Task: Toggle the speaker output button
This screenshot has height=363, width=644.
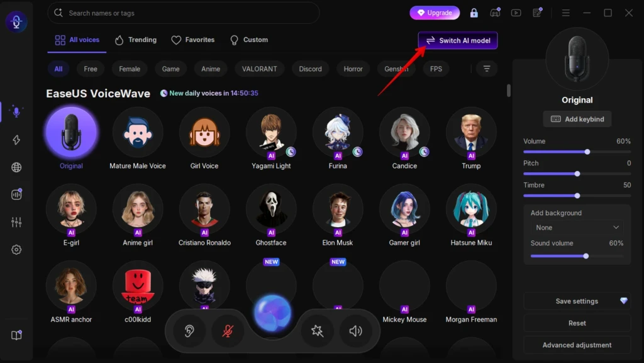Action: pyautogui.click(x=356, y=330)
